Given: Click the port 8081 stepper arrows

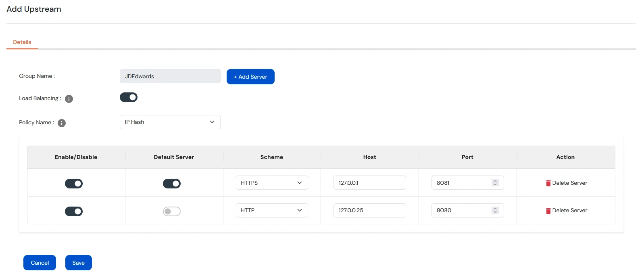Looking at the screenshot, I should [x=495, y=183].
